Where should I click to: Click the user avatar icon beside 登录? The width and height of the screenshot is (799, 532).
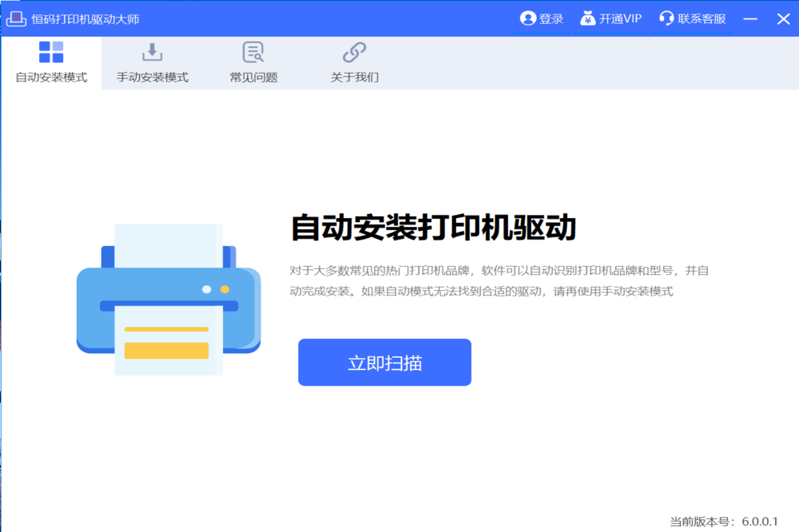(x=527, y=18)
